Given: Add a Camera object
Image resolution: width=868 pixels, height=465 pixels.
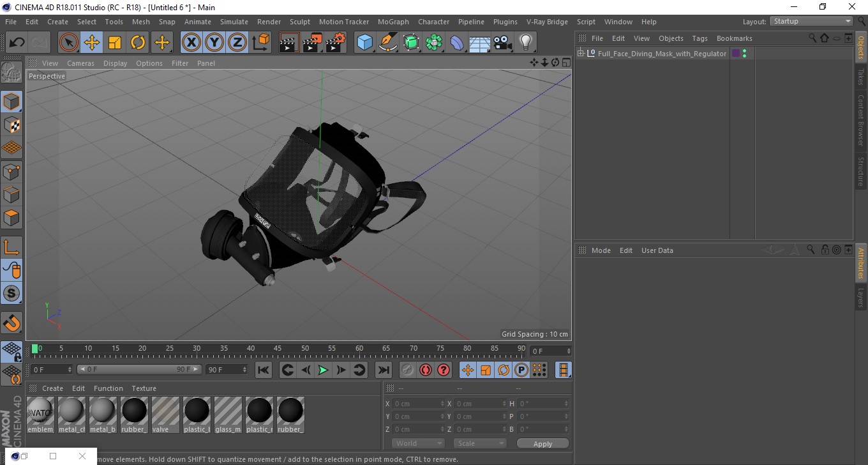Looking at the screenshot, I should coord(503,43).
